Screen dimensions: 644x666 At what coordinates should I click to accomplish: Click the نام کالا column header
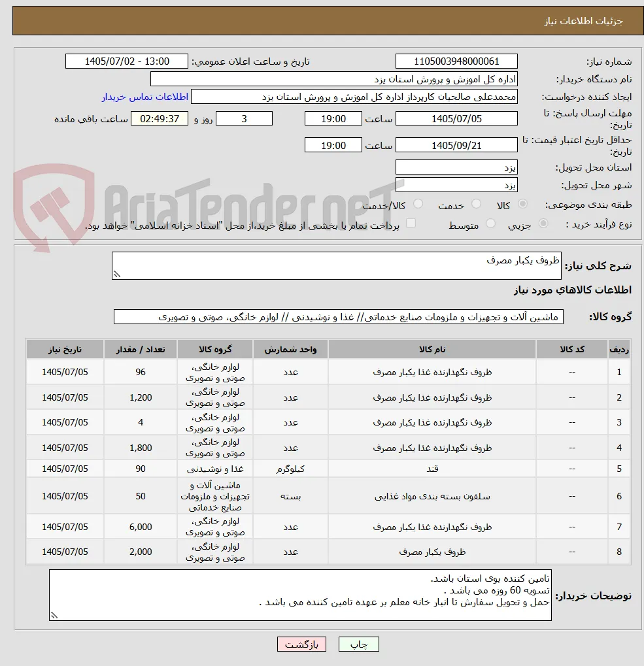click(432, 349)
